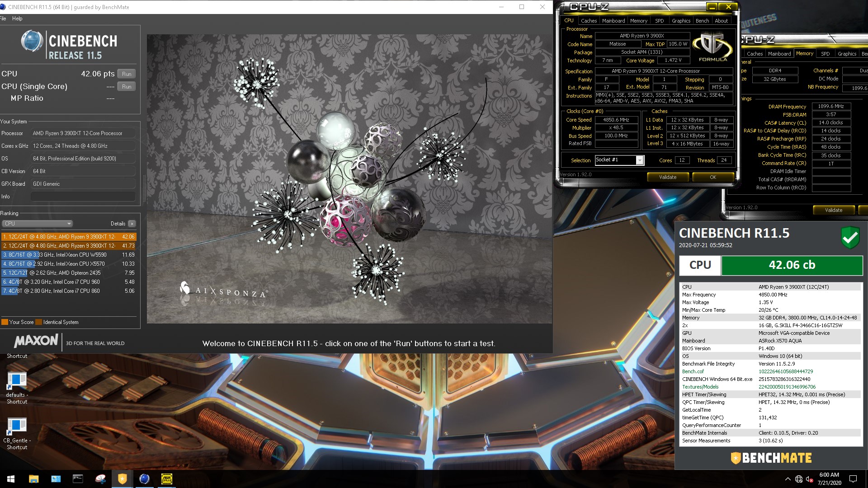Click OK in front CPU-Z window

tap(713, 177)
